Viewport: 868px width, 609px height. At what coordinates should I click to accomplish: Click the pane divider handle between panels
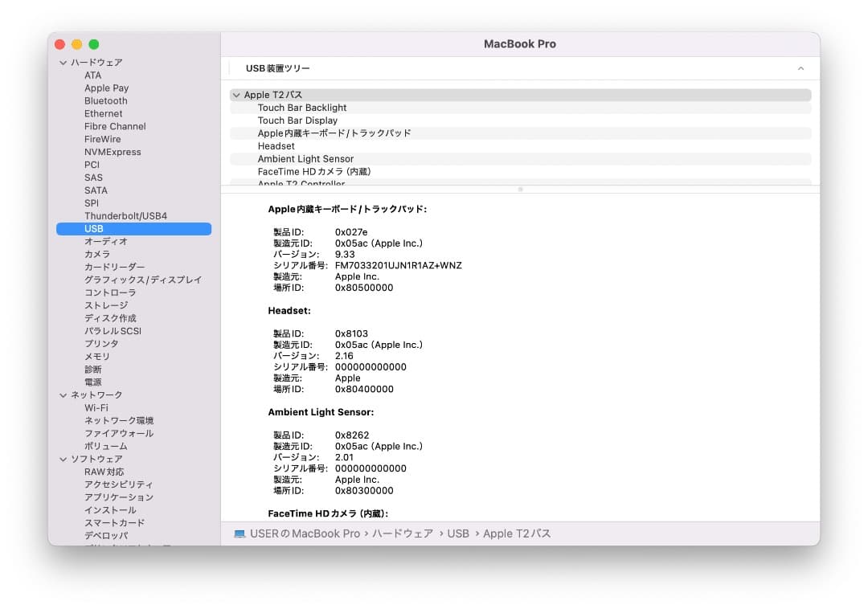(521, 190)
